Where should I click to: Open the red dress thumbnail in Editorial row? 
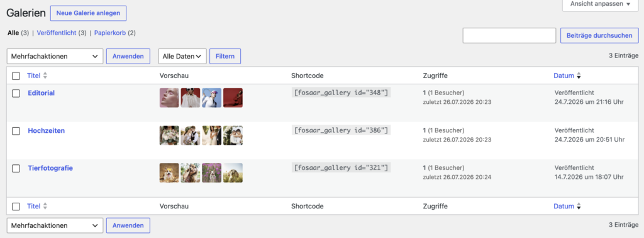(x=233, y=98)
